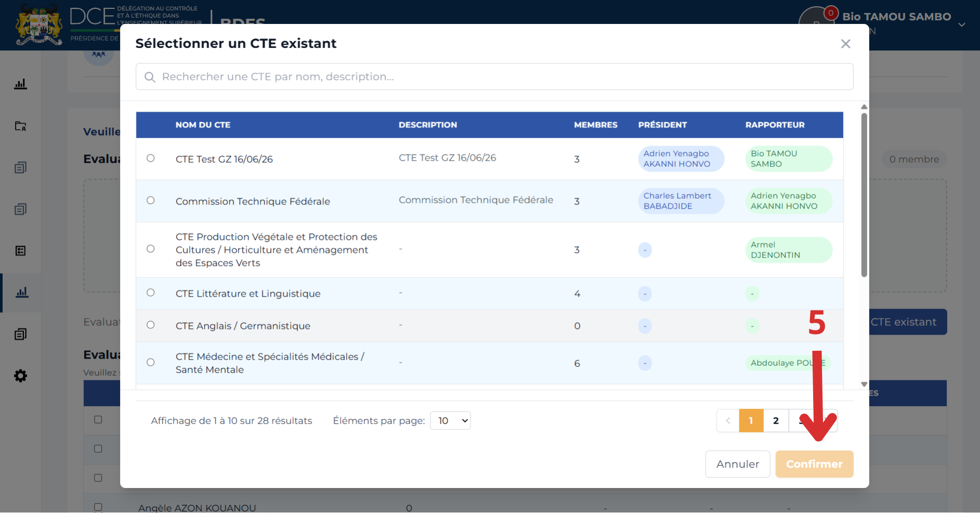Click the dialog vertical scrollbar thumb
The height and width of the screenshot is (513, 980).
(864, 195)
